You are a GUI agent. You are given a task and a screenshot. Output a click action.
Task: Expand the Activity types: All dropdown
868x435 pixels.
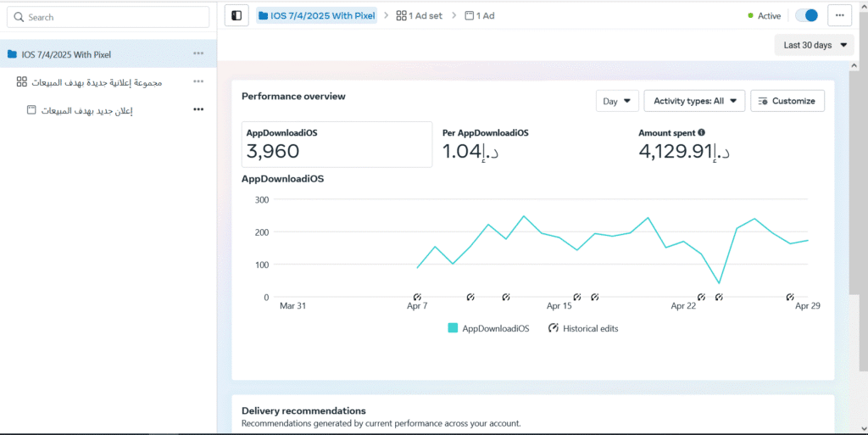point(694,101)
